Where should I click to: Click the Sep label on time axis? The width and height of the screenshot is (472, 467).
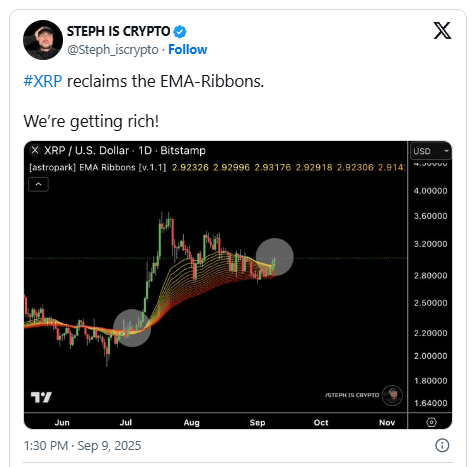(x=257, y=423)
